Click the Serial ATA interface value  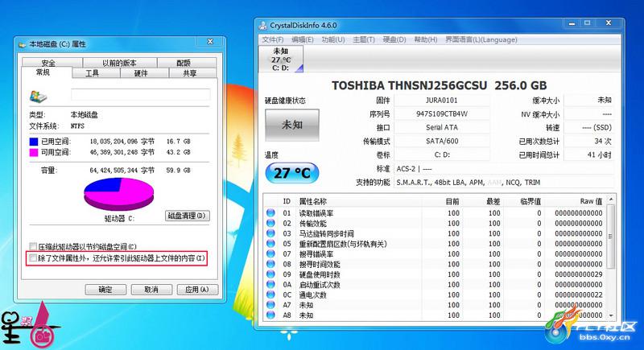(441, 127)
